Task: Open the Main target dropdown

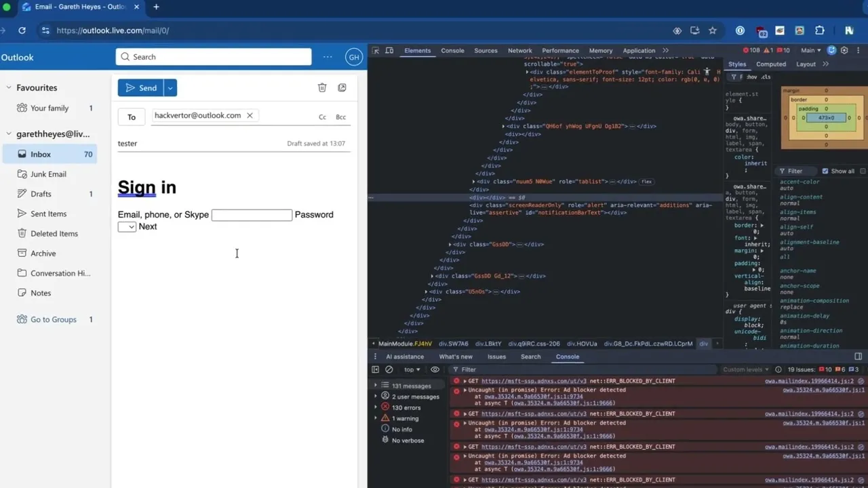Action: (810, 50)
